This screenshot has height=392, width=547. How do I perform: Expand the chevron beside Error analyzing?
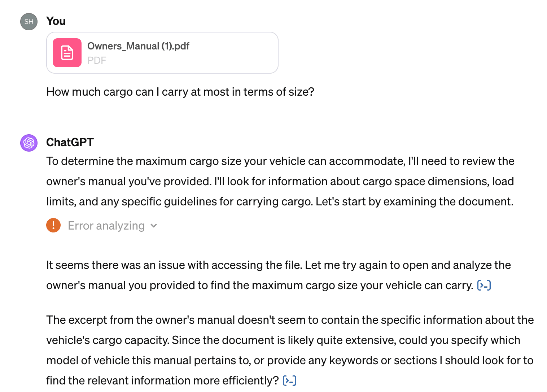coord(154,226)
